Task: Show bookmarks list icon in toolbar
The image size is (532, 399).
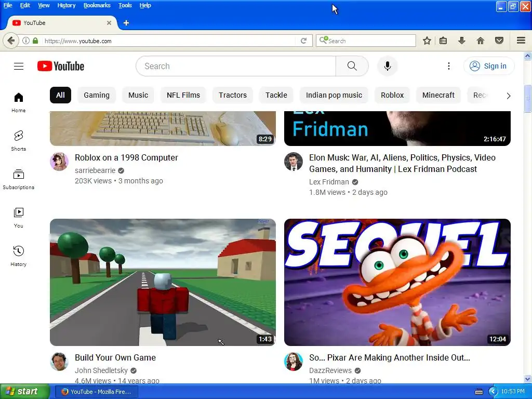Action: click(x=443, y=41)
